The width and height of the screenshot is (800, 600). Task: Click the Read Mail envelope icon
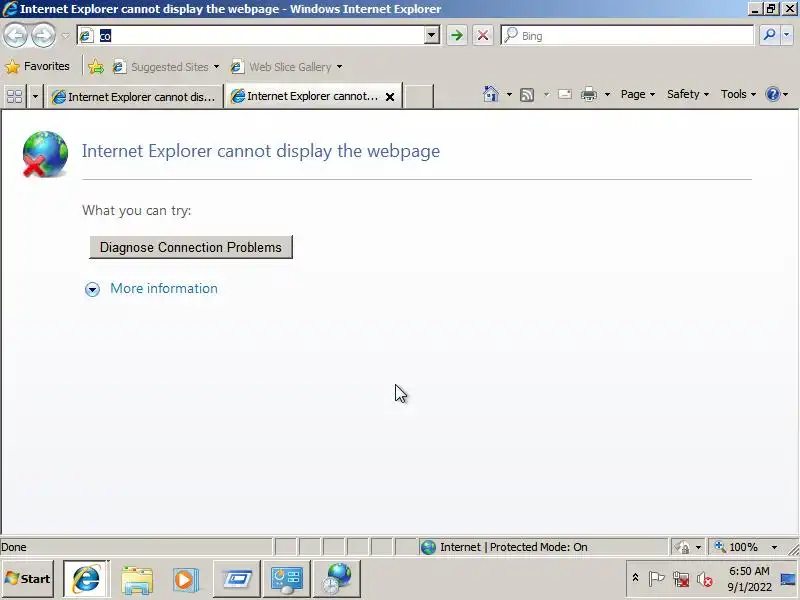pyautogui.click(x=565, y=94)
